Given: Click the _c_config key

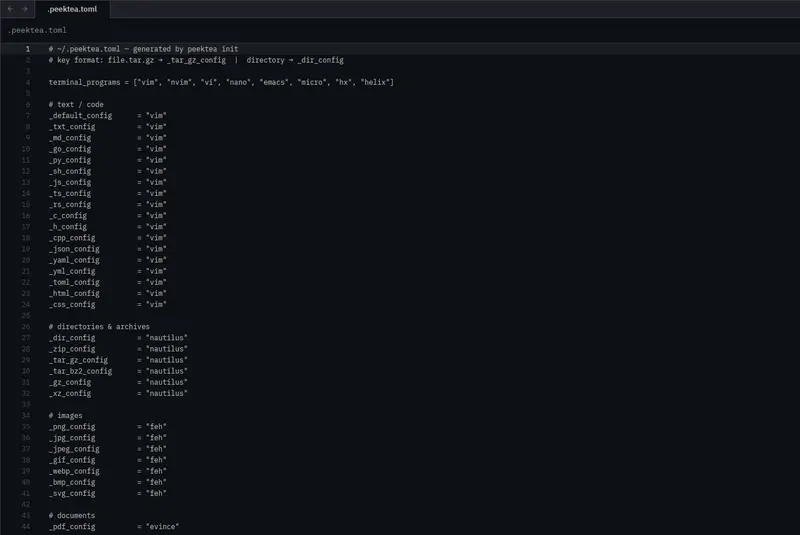Looking at the screenshot, I should 68,216.
